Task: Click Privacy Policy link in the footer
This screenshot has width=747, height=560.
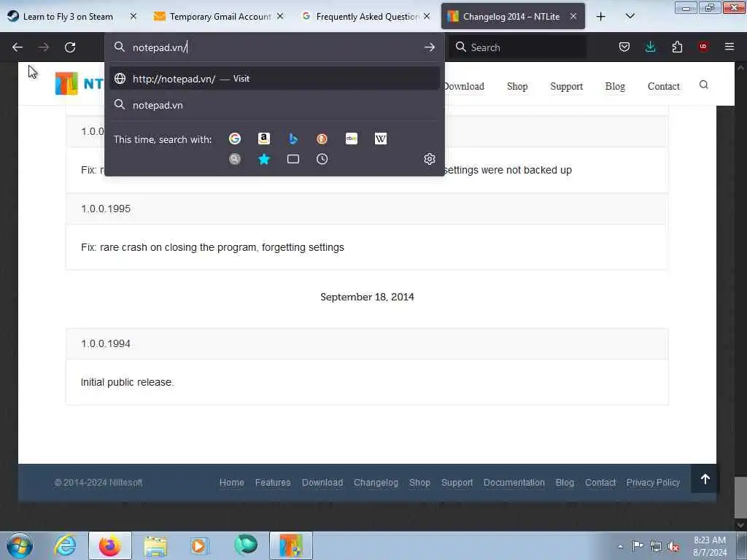Action: (653, 483)
